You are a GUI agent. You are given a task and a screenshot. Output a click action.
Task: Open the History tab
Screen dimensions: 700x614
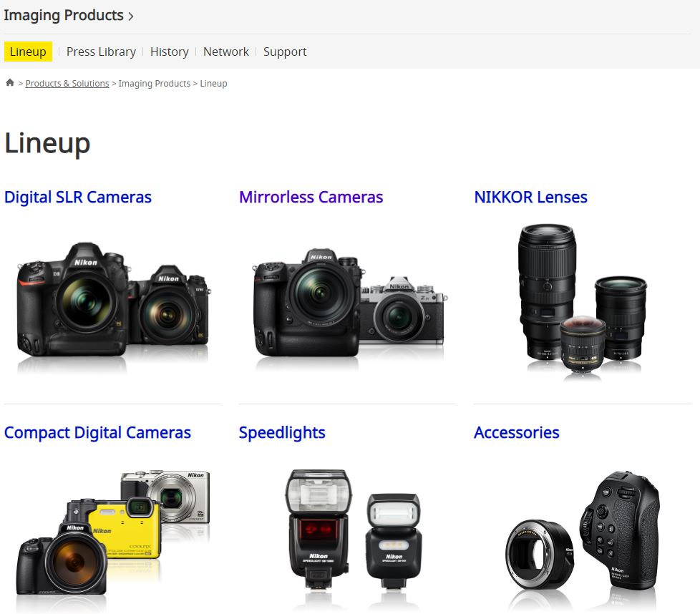click(x=169, y=52)
